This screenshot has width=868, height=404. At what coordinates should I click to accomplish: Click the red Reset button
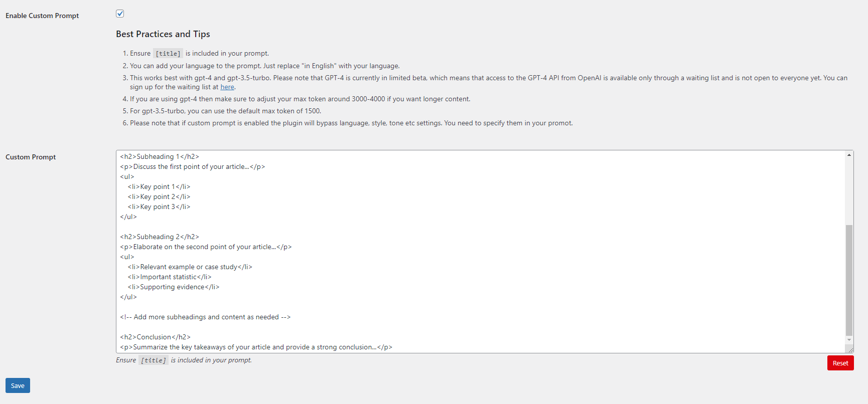tap(840, 363)
